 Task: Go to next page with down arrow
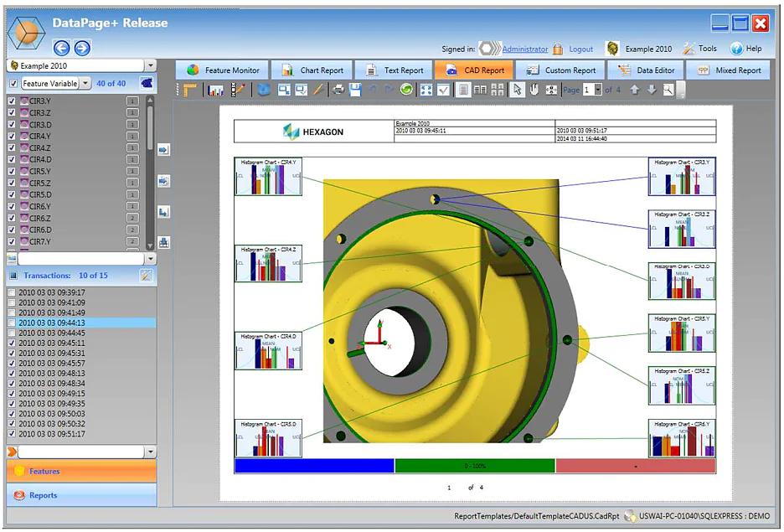point(652,90)
